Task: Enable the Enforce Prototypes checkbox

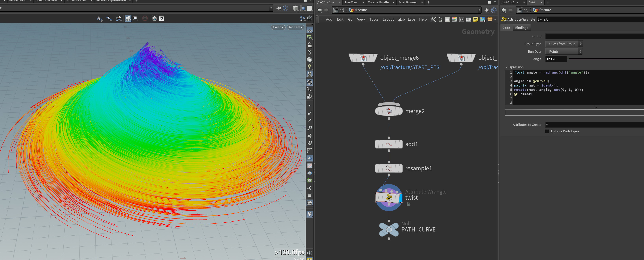Action: point(547,131)
